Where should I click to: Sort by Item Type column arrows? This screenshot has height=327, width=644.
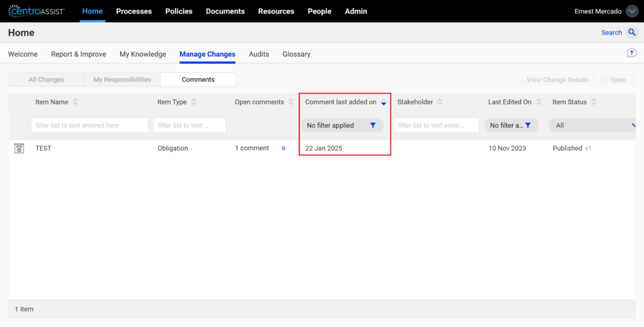click(x=194, y=102)
